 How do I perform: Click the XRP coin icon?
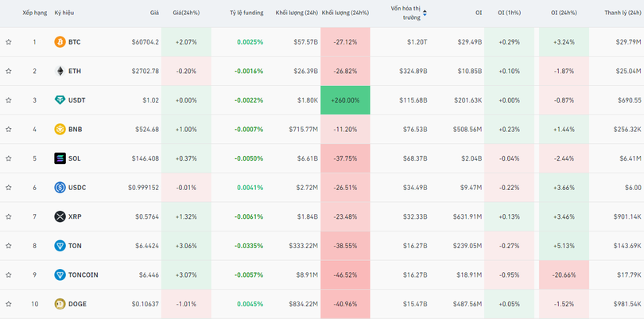[60, 216]
